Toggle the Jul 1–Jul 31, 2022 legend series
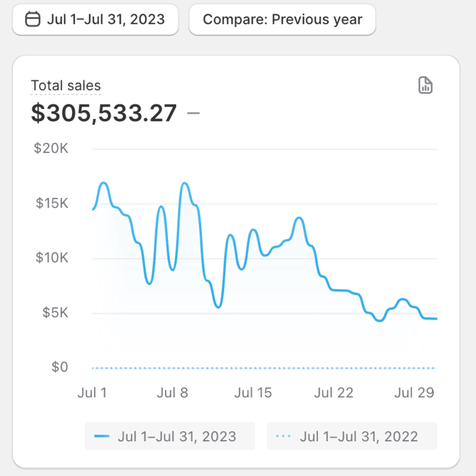This screenshot has height=476, width=476. point(352,436)
